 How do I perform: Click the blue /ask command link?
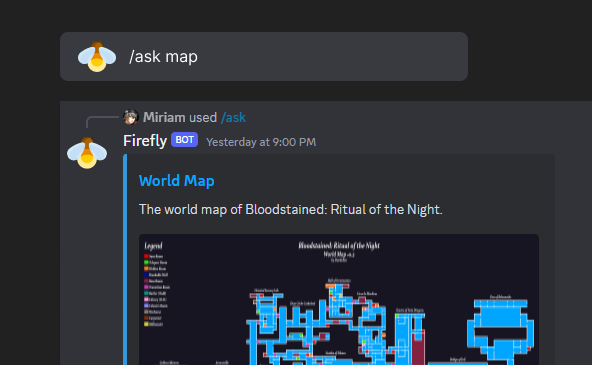[x=233, y=118]
